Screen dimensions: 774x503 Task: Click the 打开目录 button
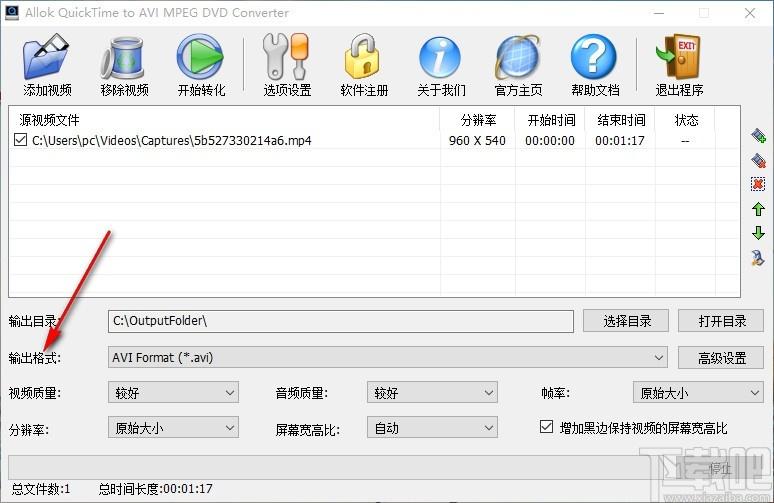click(x=721, y=321)
